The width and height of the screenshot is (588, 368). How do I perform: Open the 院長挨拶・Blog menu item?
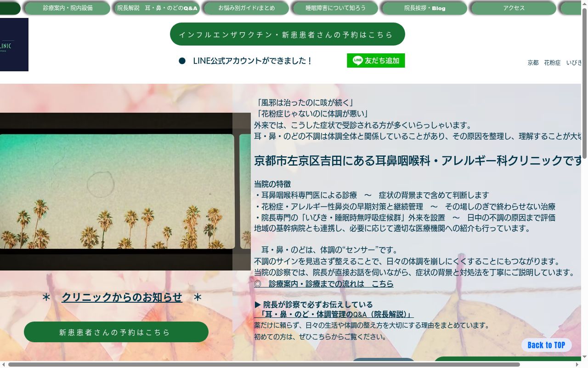tap(425, 8)
